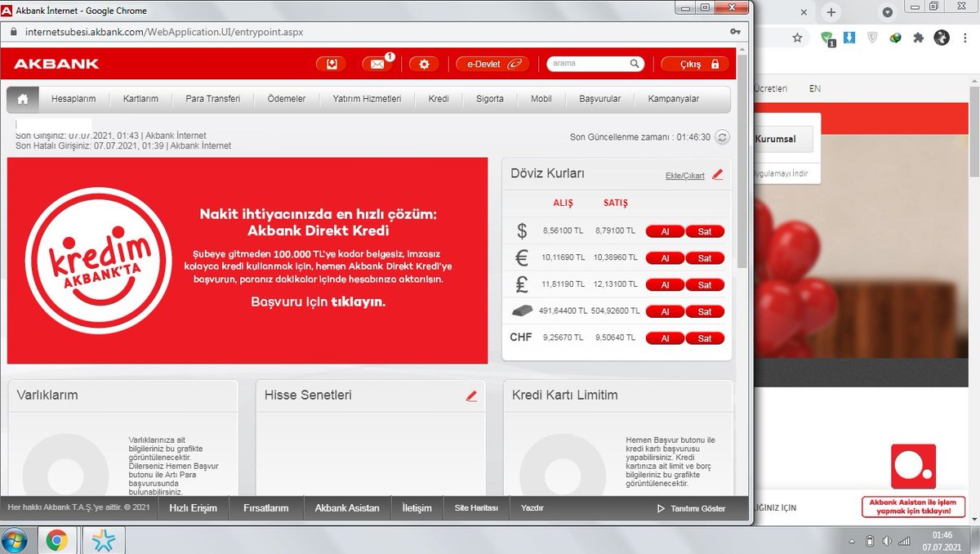Open the grey shield extension icon

point(872,38)
